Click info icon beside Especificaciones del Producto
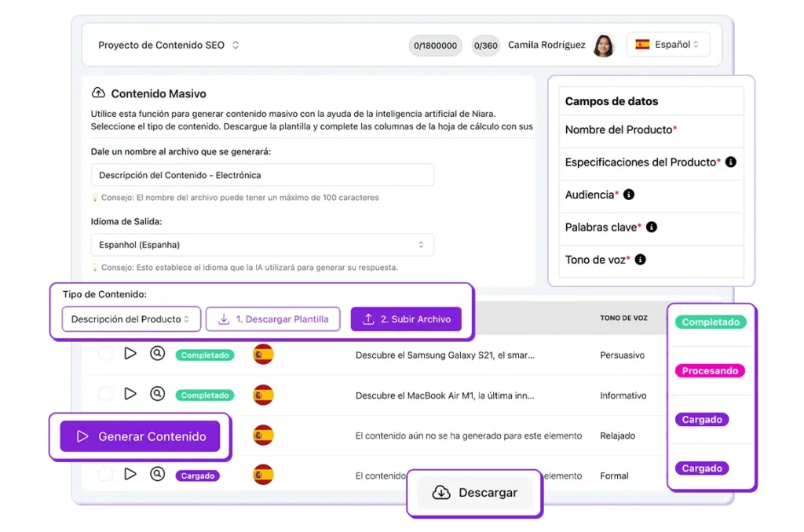This screenshot has width=804, height=532. tap(731, 162)
